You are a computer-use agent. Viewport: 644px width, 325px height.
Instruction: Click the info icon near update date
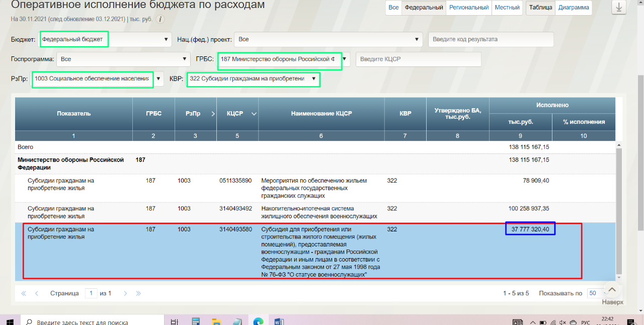160,19
